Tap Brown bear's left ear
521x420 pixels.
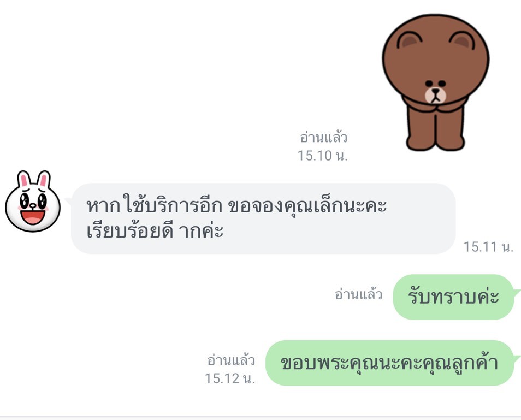(410, 40)
